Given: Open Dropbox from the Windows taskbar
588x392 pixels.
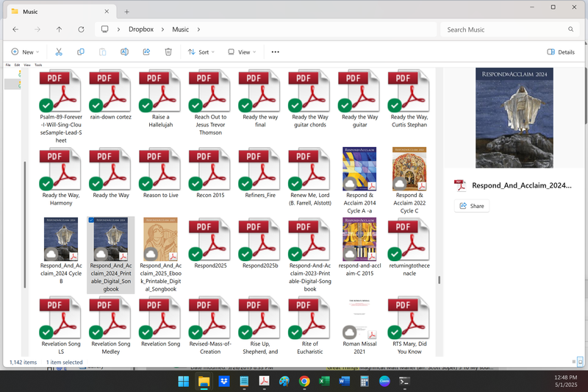Looking at the screenshot, I should pos(224,381).
